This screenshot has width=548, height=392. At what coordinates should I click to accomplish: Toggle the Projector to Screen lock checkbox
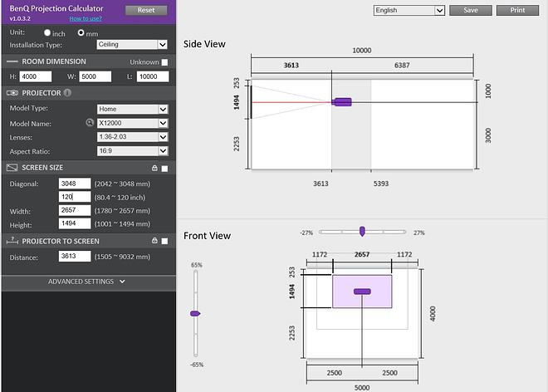click(164, 241)
